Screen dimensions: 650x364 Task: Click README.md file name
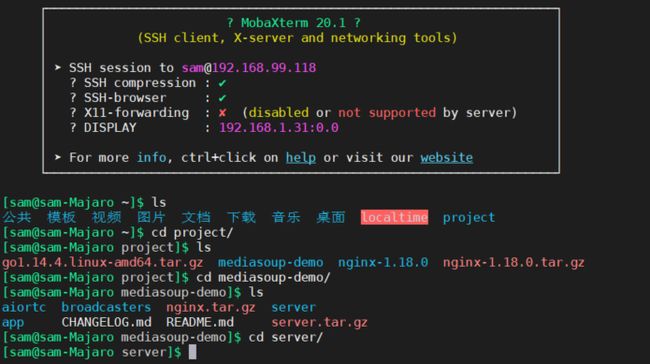pyautogui.click(x=200, y=322)
